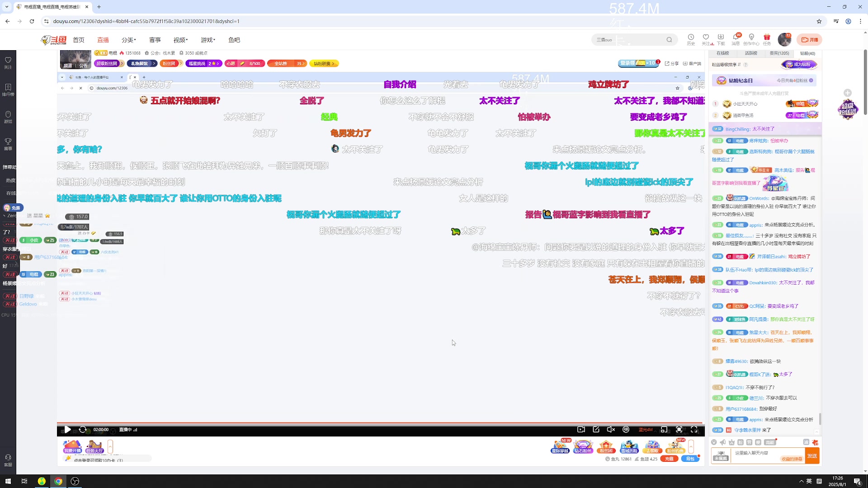Open the 首页 nav item
Screen dimensions: 868x488
coord(79,40)
